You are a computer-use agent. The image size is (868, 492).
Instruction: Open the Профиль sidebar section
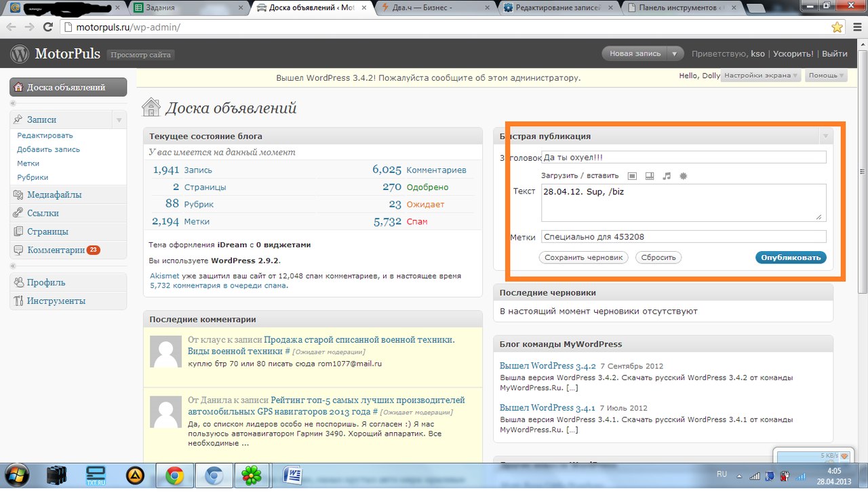pyautogui.click(x=68, y=282)
